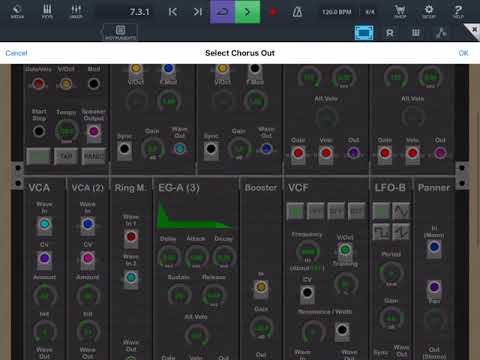Toggle the purple cycle loop button
Screen dimensions: 480x360
(222, 12)
